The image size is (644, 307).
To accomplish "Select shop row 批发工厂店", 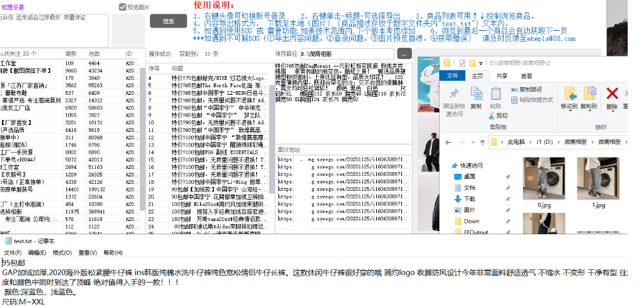I will tap(70, 108).
